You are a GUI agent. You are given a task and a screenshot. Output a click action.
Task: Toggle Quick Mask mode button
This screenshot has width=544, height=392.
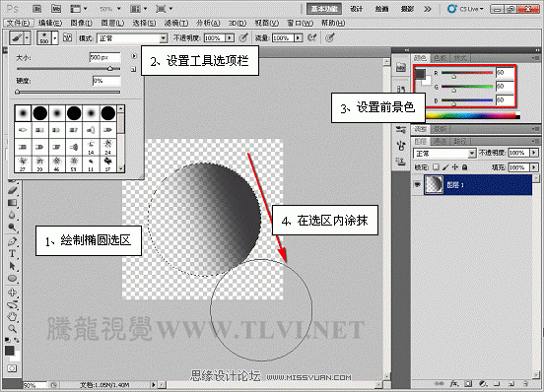point(12,368)
